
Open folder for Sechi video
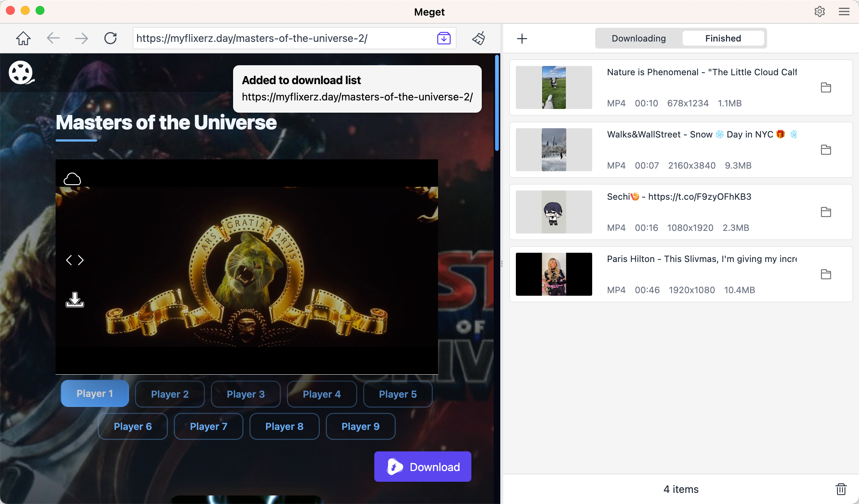click(x=826, y=212)
